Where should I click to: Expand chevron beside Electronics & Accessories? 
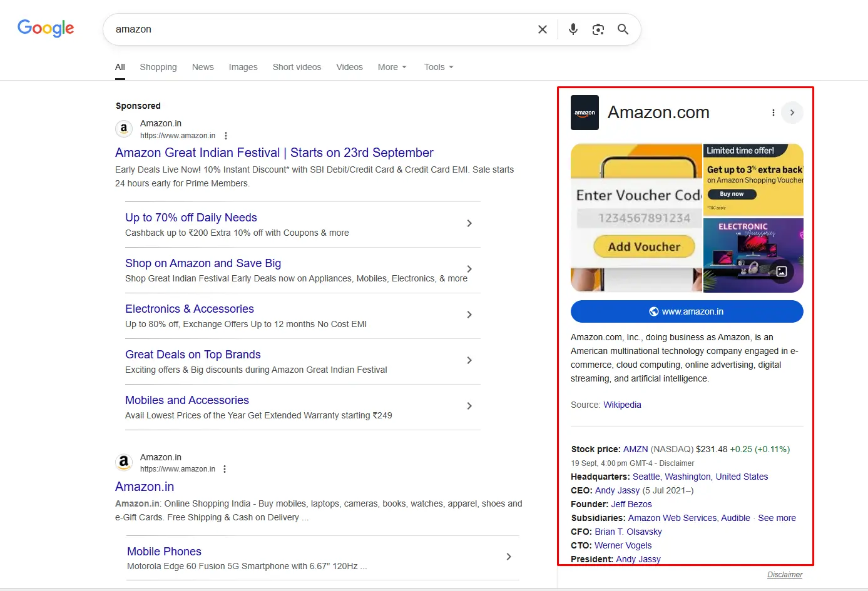(x=469, y=315)
